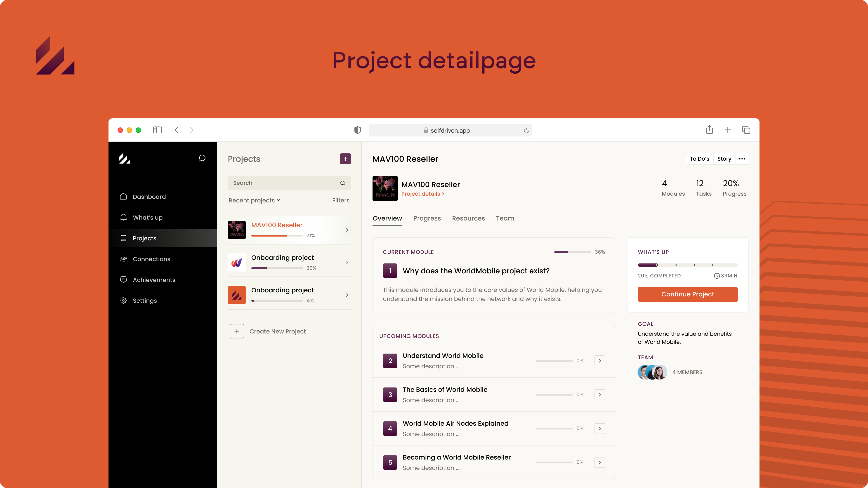The image size is (868, 488).
Task: Switch to the Progress tab
Action: (427, 218)
